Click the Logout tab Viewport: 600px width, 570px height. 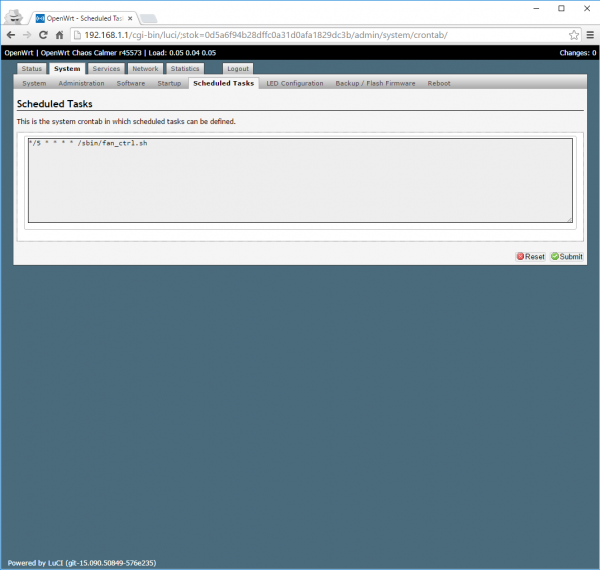click(x=237, y=69)
